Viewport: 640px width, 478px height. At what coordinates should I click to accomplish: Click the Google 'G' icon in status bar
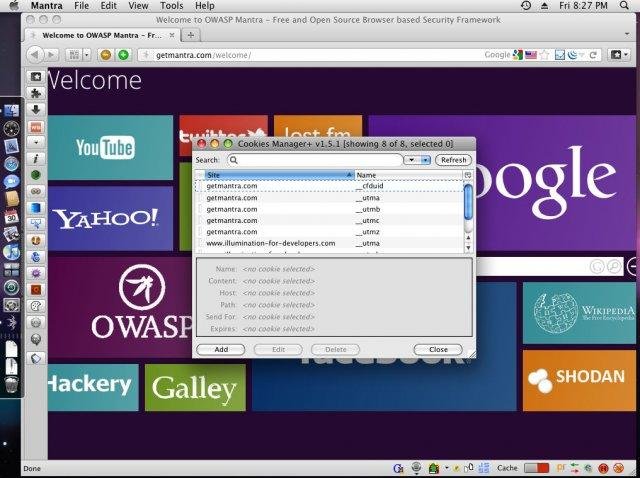[x=398, y=468]
